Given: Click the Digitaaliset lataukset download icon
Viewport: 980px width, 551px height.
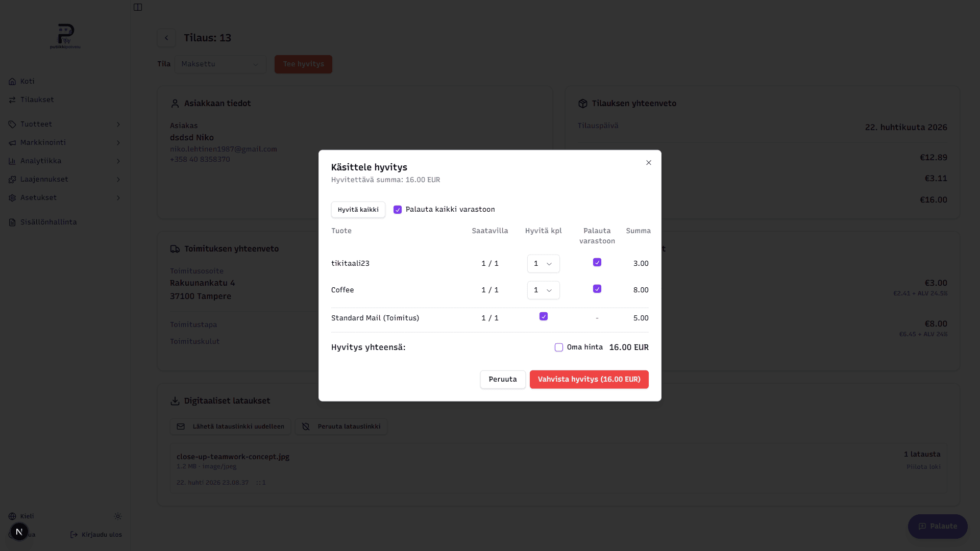Looking at the screenshot, I should [x=175, y=401].
